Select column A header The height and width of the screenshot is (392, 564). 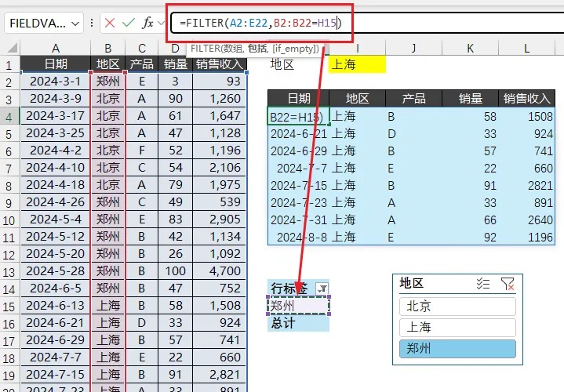click(56, 48)
